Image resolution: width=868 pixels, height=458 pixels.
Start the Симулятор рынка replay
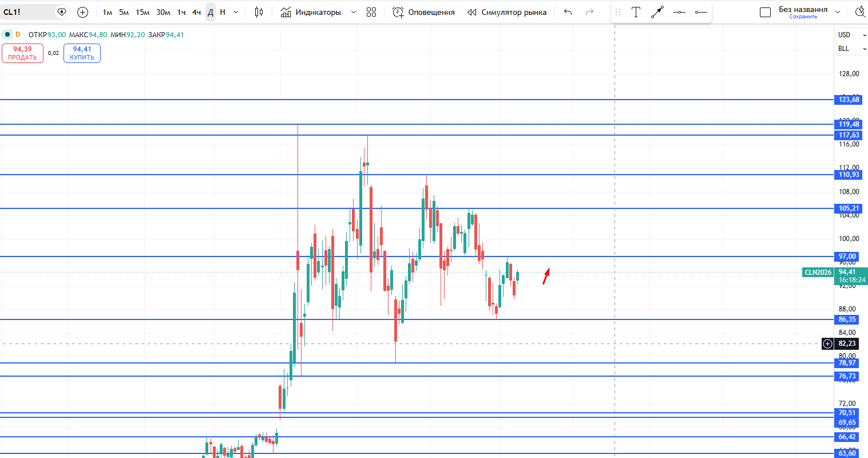507,12
